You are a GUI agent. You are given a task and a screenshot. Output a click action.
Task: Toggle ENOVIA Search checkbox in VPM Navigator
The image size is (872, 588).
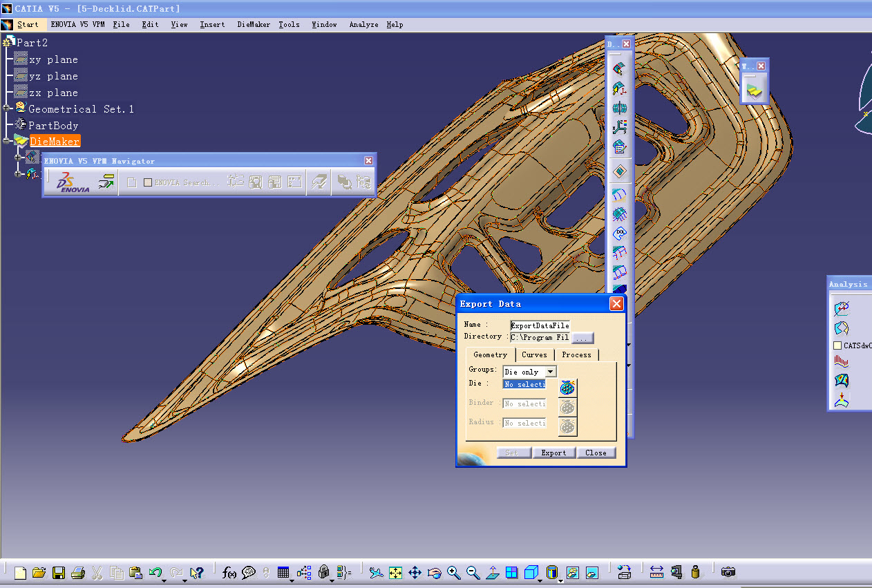click(x=147, y=183)
